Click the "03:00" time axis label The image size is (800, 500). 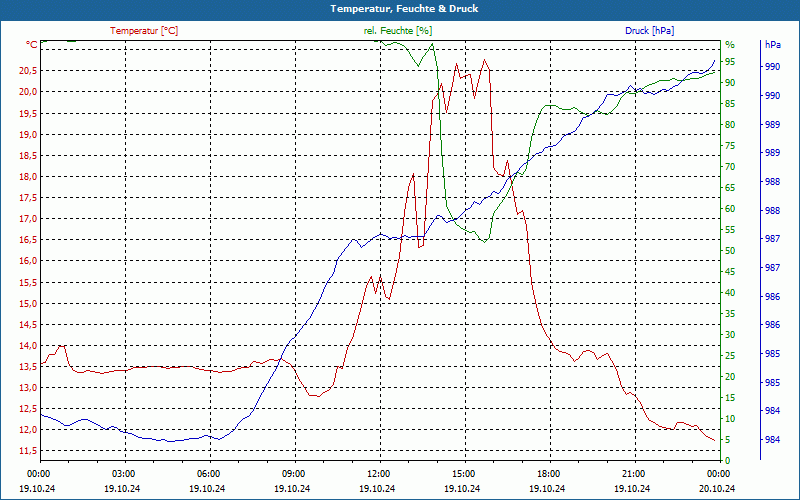coord(122,474)
